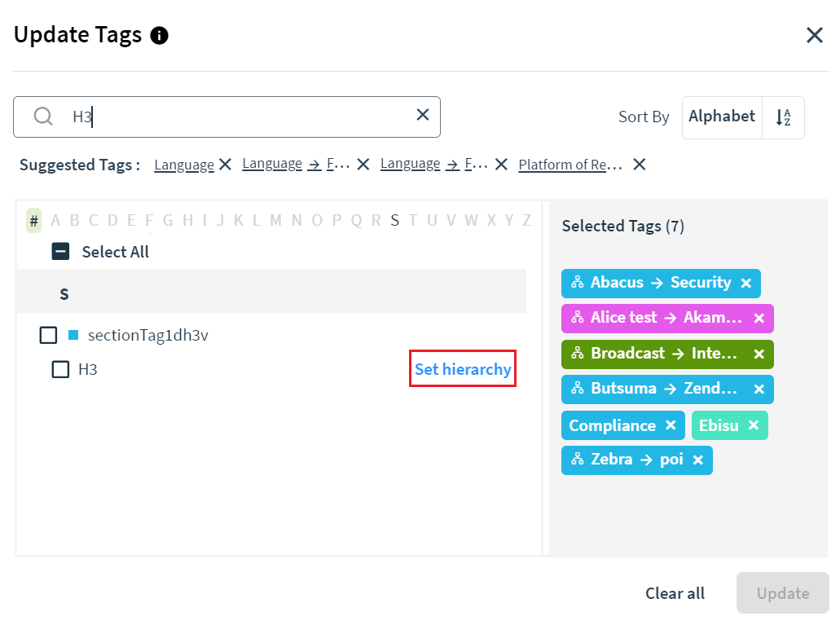Screen dimensions: 840x625
Task: Remove the Platform of Re suggested tag
Action: tap(639, 164)
